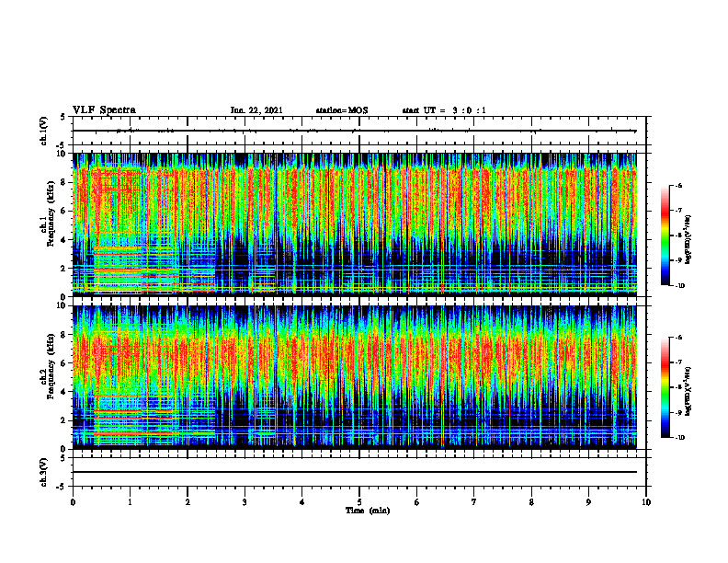Click the "Time (min)" axis label
The image size is (728, 563).
[368, 511]
